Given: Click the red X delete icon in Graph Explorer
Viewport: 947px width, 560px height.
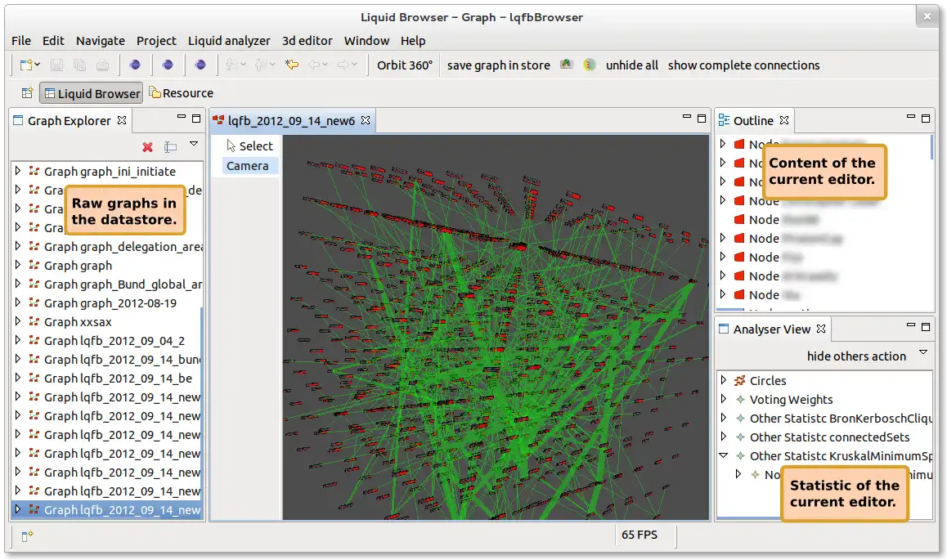Looking at the screenshot, I should [147, 146].
